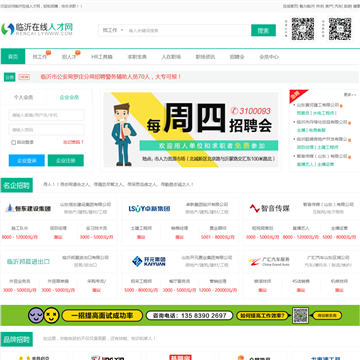Focus the username/email/phone login field
The height and width of the screenshot is (360, 360).
pos(46,115)
